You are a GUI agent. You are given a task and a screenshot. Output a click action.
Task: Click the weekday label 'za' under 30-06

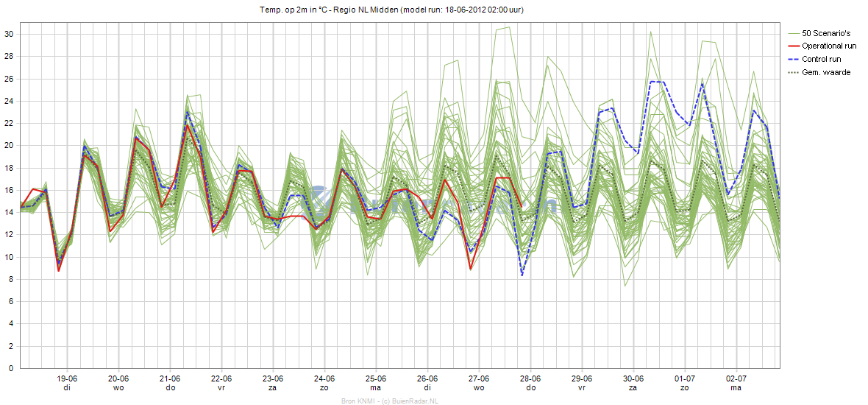pyautogui.click(x=633, y=388)
